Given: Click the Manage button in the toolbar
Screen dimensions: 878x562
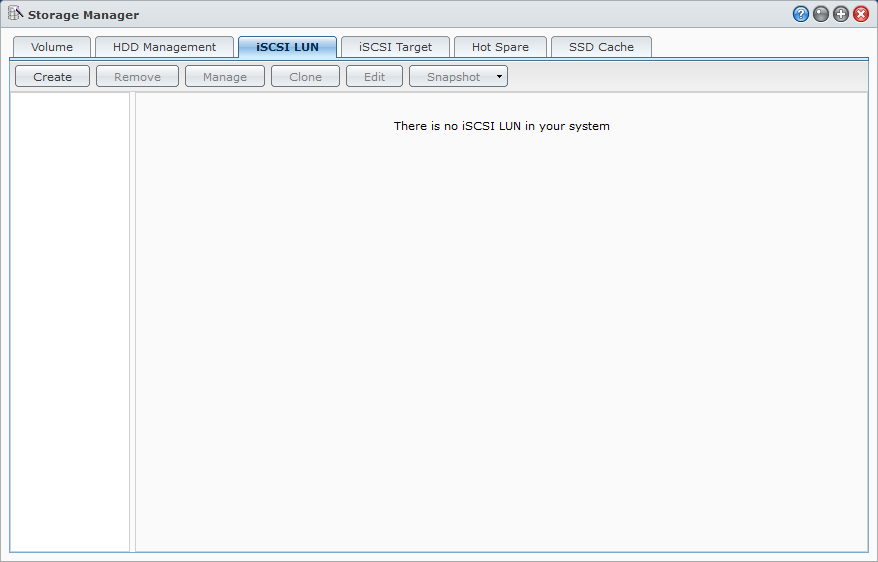Looking at the screenshot, I should [x=225, y=77].
